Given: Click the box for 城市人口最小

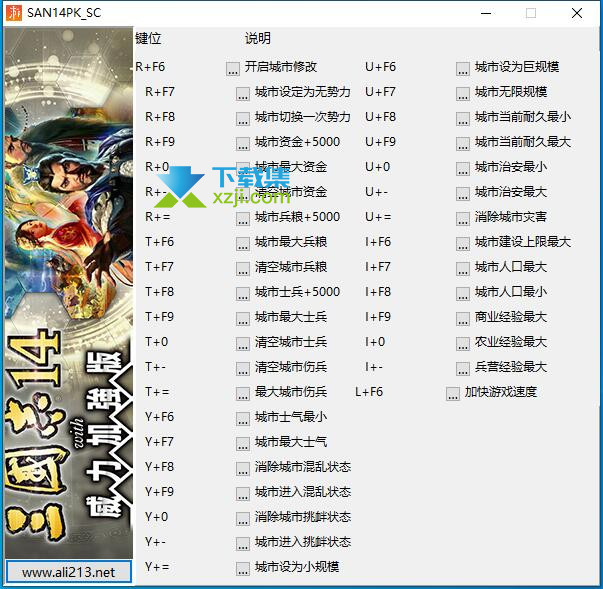Looking at the screenshot, I should 463,293.
